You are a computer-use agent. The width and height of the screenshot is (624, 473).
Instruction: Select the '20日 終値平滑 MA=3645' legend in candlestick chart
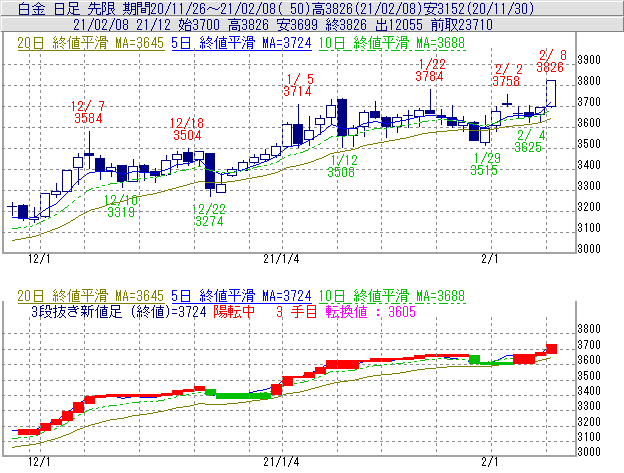click(90, 43)
